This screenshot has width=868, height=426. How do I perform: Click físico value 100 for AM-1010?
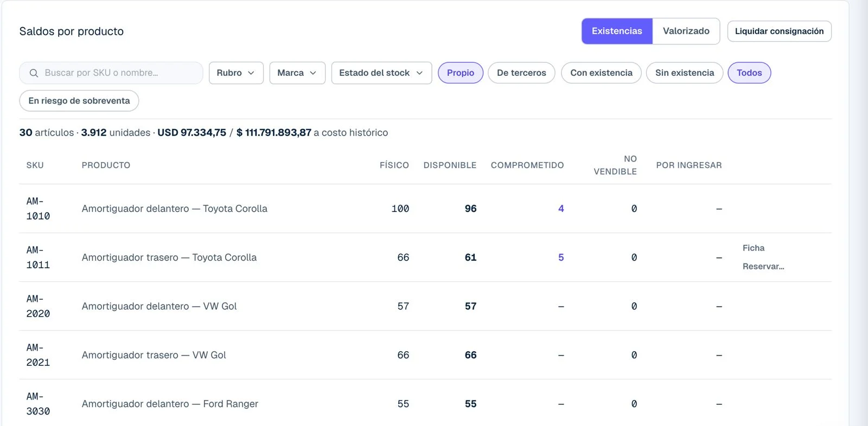pyautogui.click(x=400, y=209)
